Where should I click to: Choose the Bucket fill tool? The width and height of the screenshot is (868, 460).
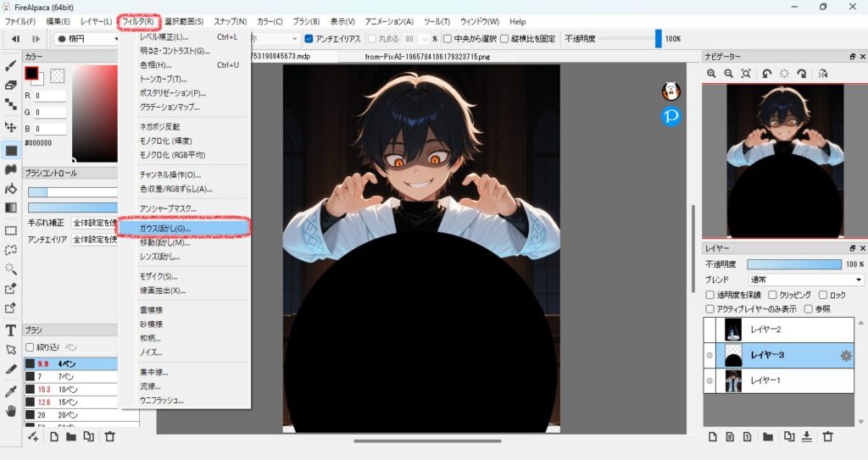(11, 188)
